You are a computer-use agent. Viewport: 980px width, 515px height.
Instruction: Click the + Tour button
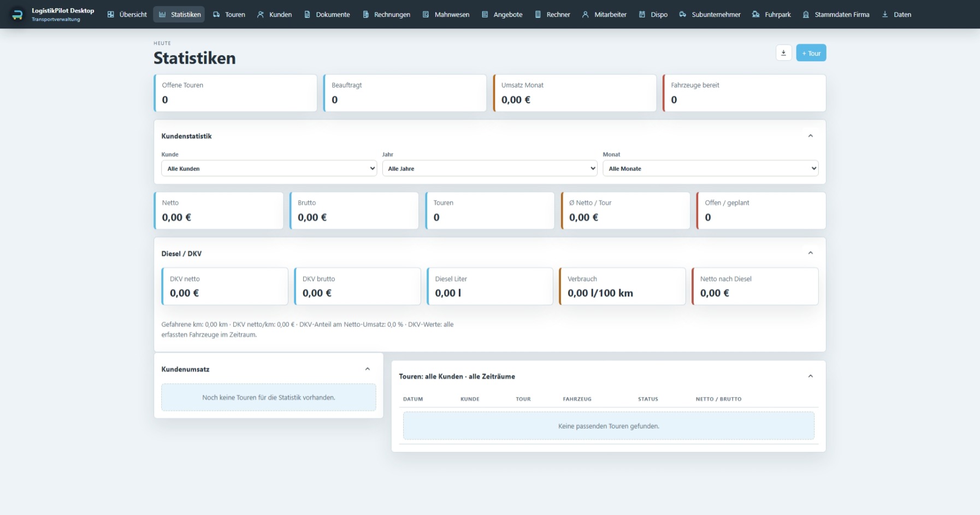[x=811, y=53]
